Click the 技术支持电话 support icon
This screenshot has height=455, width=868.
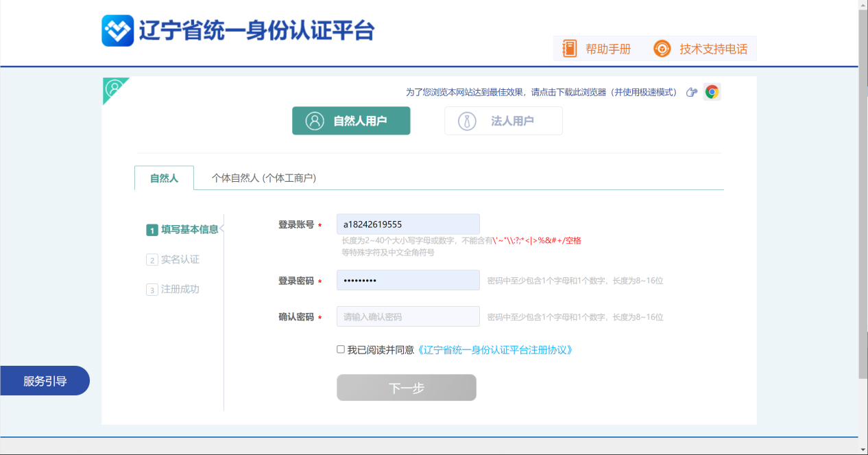point(662,49)
